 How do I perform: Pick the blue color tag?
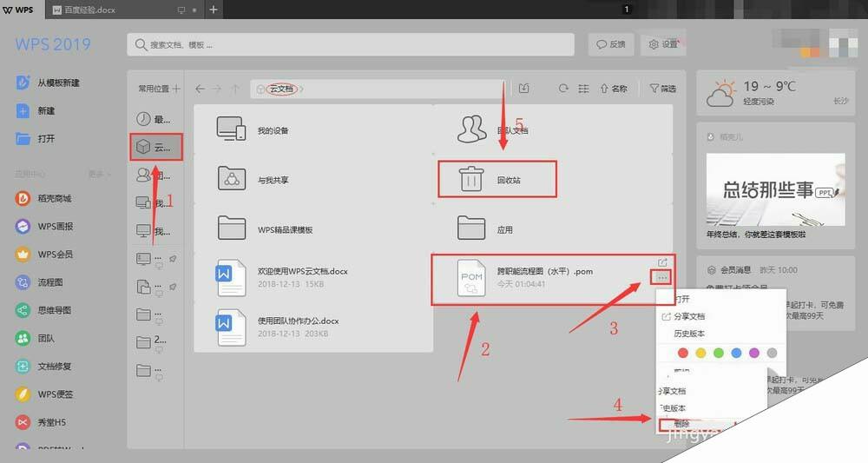click(736, 353)
